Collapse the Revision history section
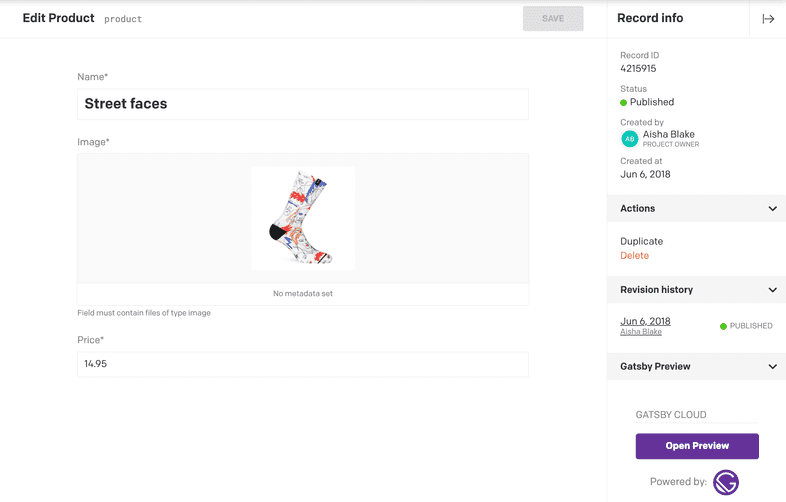 click(772, 290)
